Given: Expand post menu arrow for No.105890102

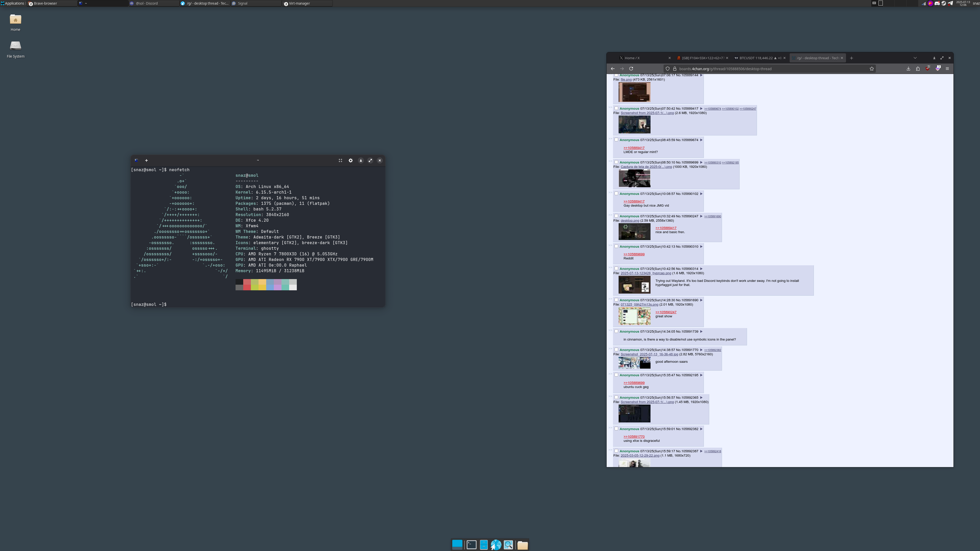Looking at the screenshot, I should (701, 194).
